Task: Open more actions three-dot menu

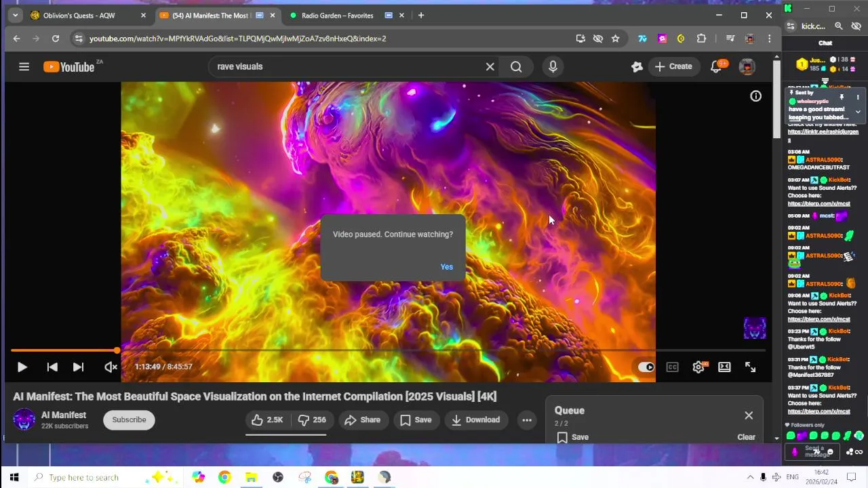Action: click(x=527, y=420)
